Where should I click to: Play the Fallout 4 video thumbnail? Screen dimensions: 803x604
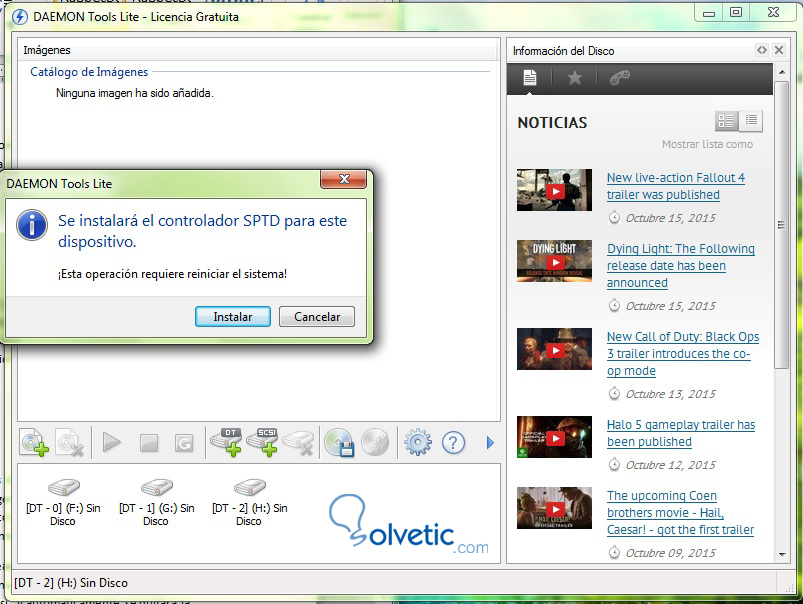click(x=555, y=191)
